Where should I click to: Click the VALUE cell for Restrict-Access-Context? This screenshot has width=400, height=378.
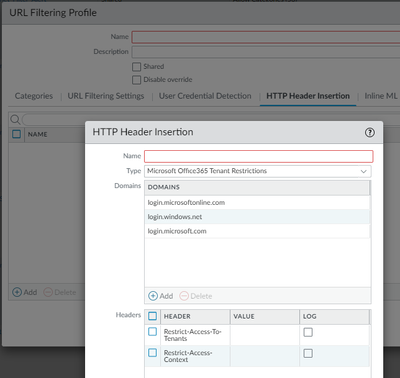[x=265, y=356]
